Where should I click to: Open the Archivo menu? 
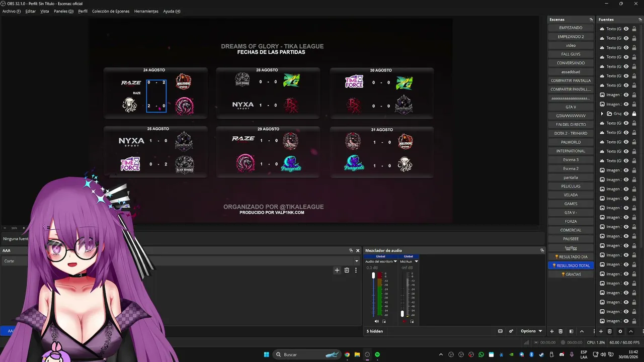12,11
